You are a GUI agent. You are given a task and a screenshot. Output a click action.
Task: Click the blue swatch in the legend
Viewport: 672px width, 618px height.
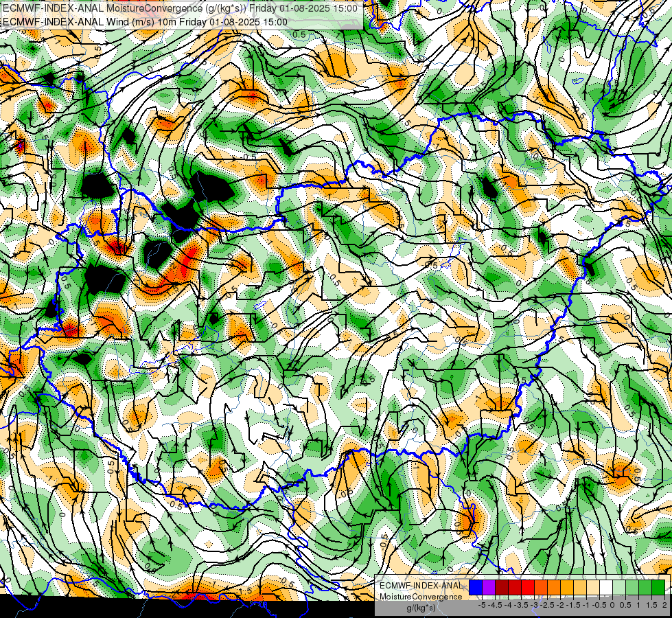tap(476, 588)
